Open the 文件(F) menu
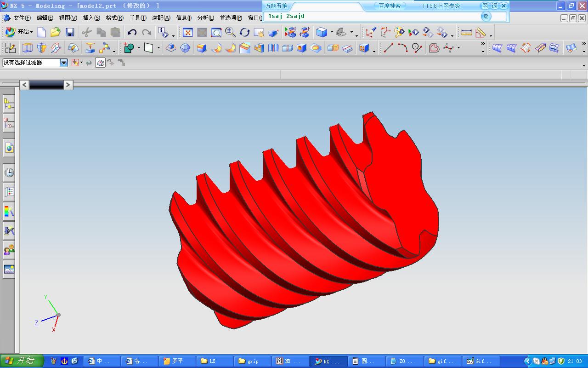Screen dimensions: 588x368 point(22,18)
